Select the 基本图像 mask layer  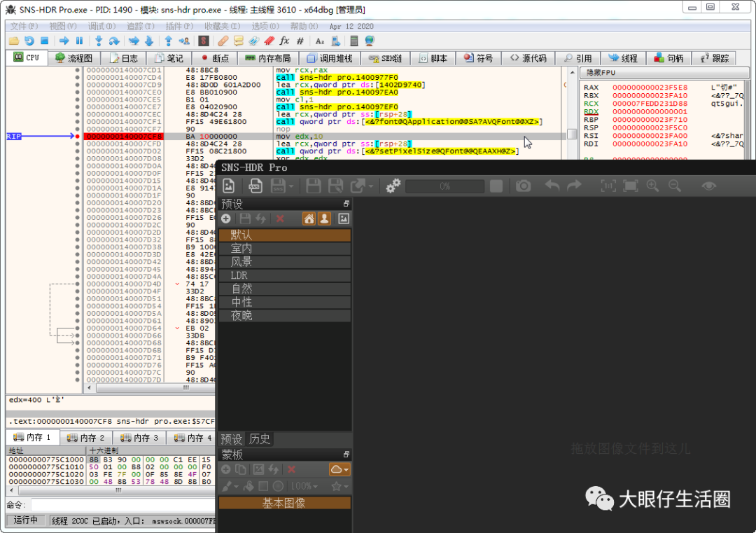(x=284, y=503)
